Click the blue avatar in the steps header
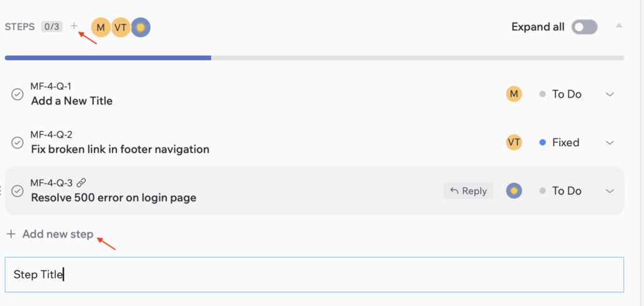 click(141, 27)
